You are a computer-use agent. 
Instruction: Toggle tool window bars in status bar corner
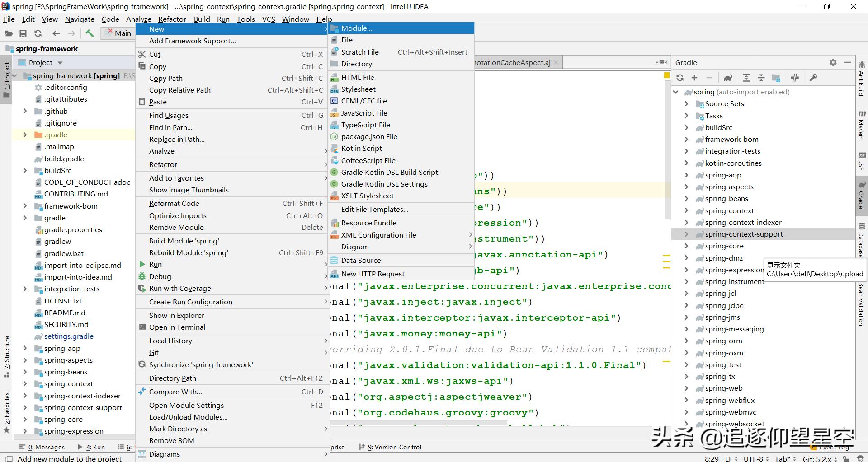(x=9, y=458)
